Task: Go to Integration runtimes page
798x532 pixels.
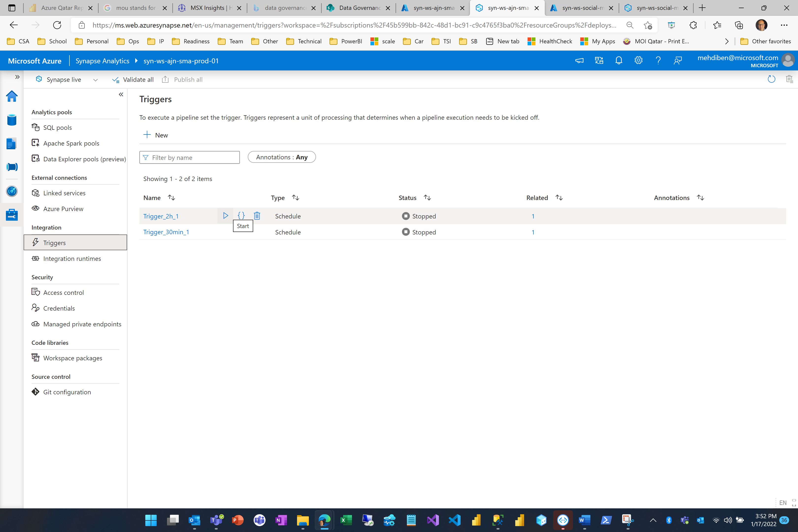Action: tap(72, 259)
